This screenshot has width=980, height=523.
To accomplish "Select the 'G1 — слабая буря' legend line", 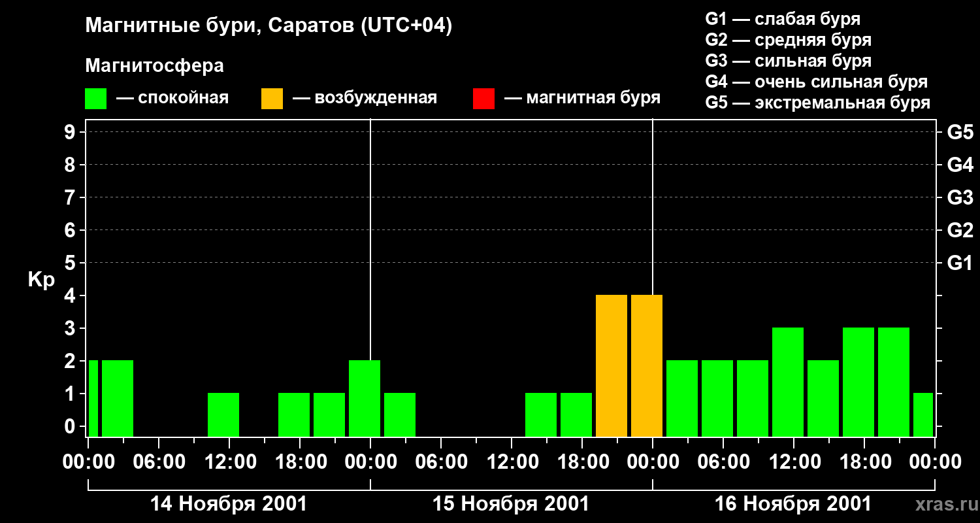I will tap(783, 19).
